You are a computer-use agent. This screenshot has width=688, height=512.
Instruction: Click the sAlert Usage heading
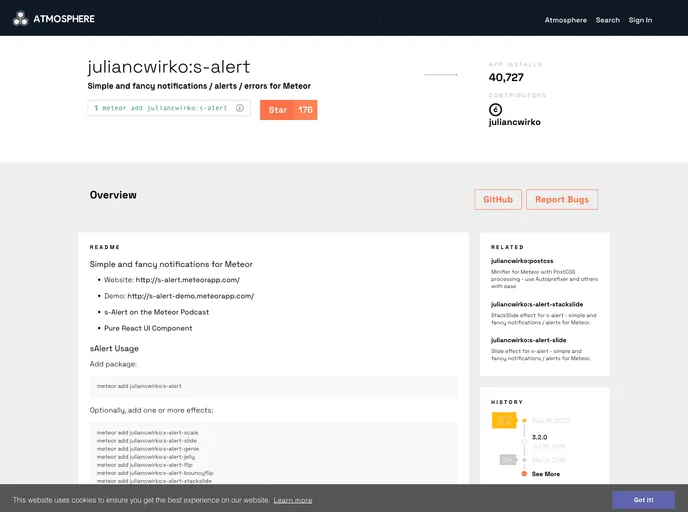pos(114,349)
